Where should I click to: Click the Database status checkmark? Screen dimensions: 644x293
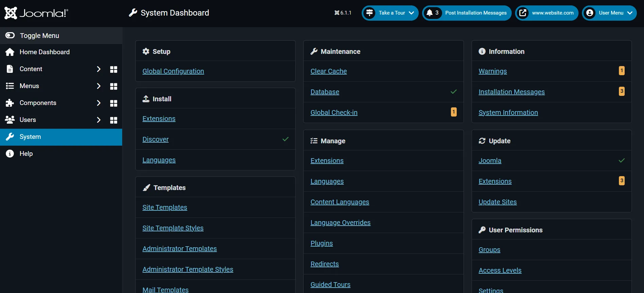[454, 92]
